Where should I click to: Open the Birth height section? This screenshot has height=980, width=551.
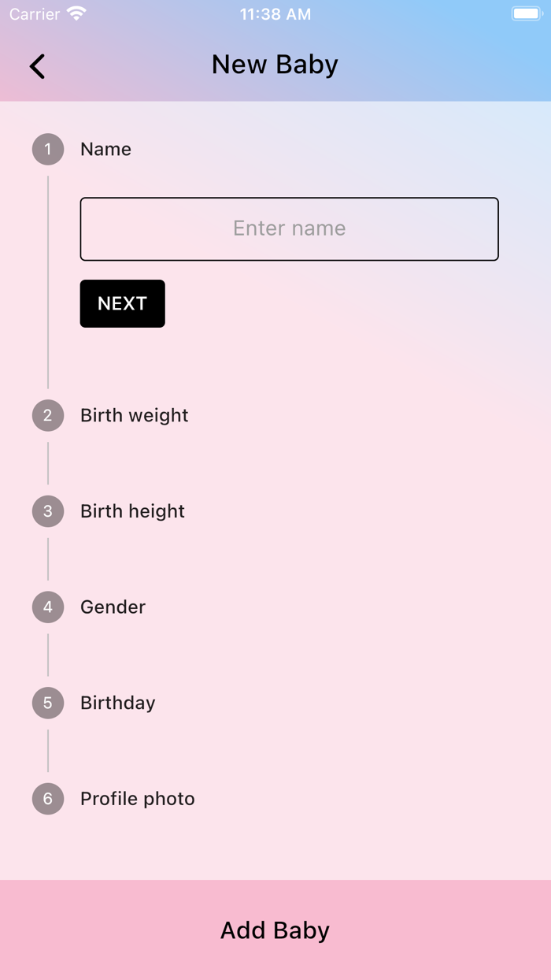131,511
